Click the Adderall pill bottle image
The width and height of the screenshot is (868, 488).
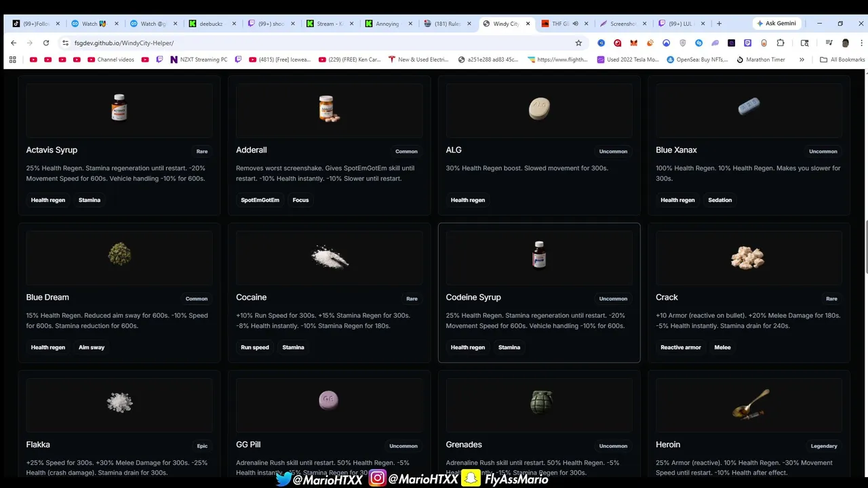[329, 108]
